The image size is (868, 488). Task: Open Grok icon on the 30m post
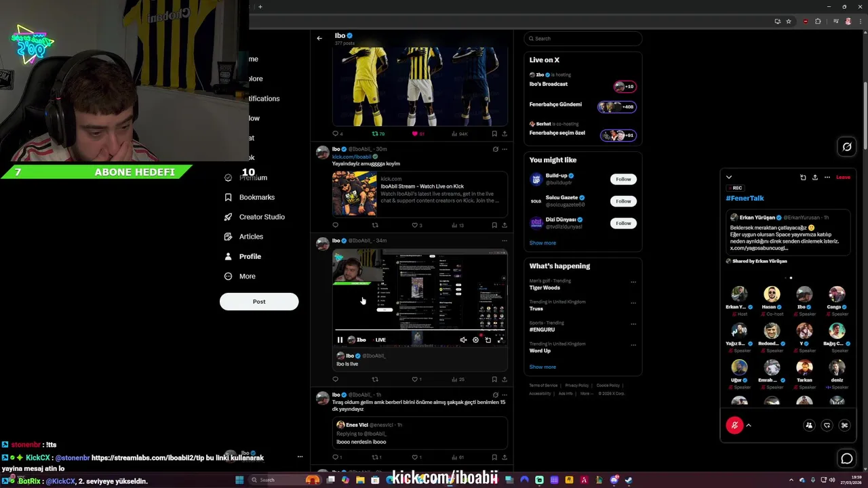tap(495, 149)
